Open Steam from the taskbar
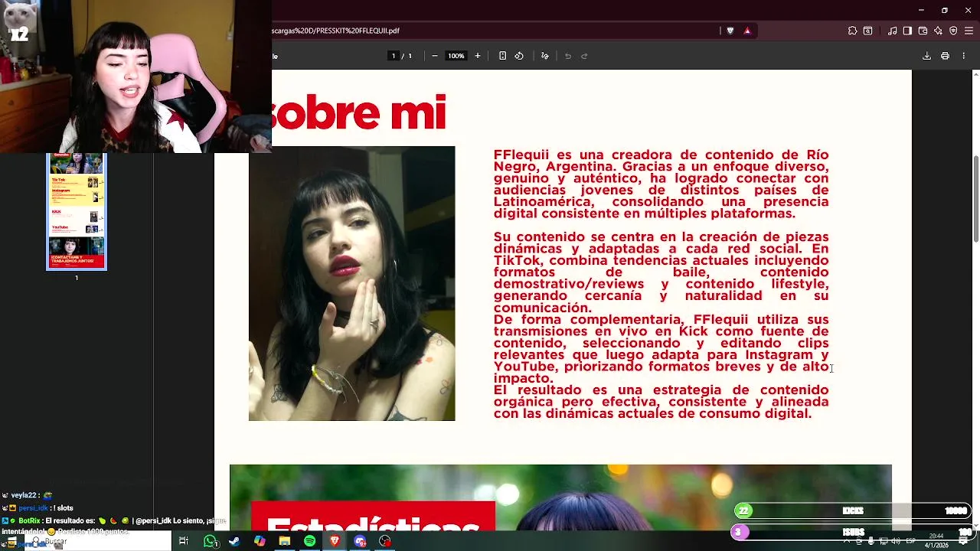The width and height of the screenshot is (980, 551). click(234, 541)
